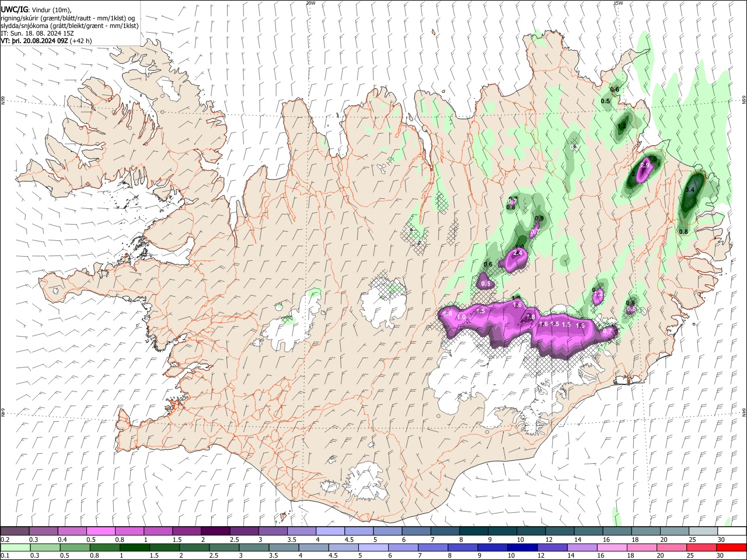The image size is (747, 560).
Task: Click the 3.4 precipitation value on the east coast
Action: [690, 190]
